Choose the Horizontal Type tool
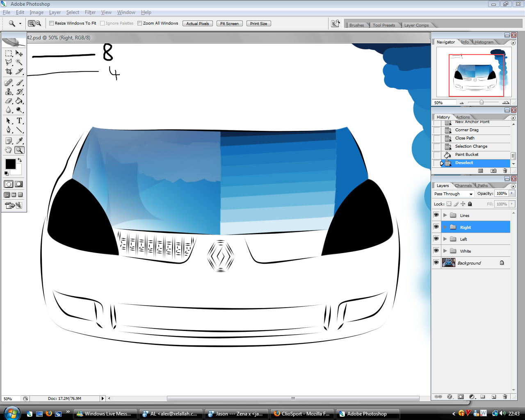This screenshot has height=420, width=525. (x=19, y=121)
